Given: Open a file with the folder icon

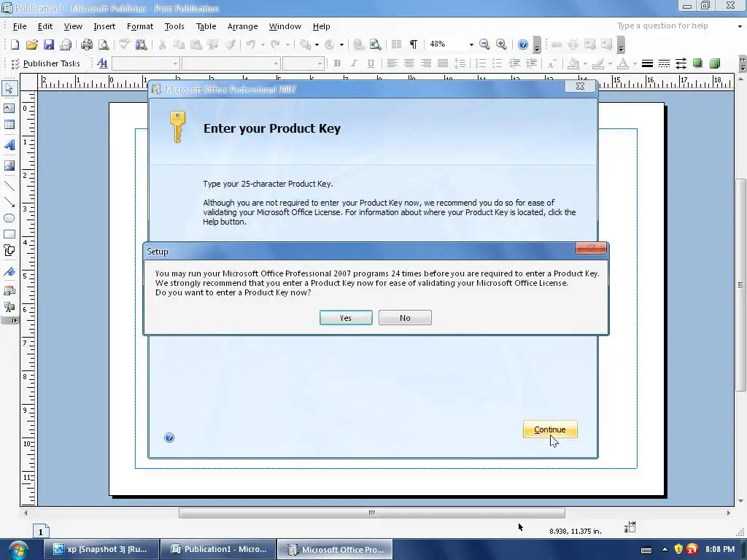Looking at the screenshot, I should (x=32, y=44).
